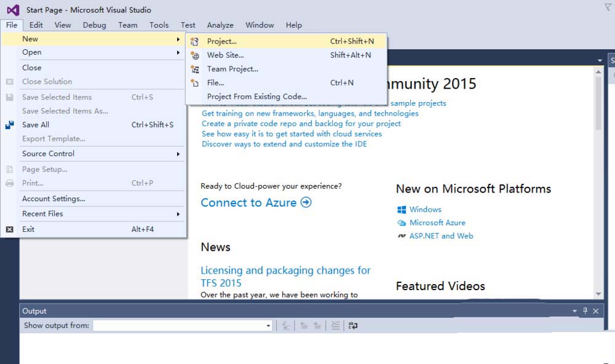Open Account Settings from File menu
Image resolution: width=615 pixels, height=364 pixels.
(x=54, y=199)
